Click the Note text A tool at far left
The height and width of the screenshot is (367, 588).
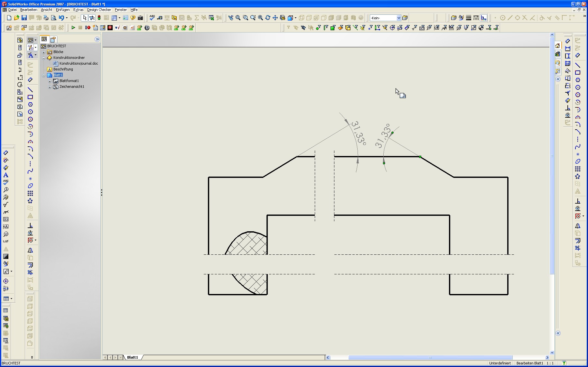[x=6, y=175]
